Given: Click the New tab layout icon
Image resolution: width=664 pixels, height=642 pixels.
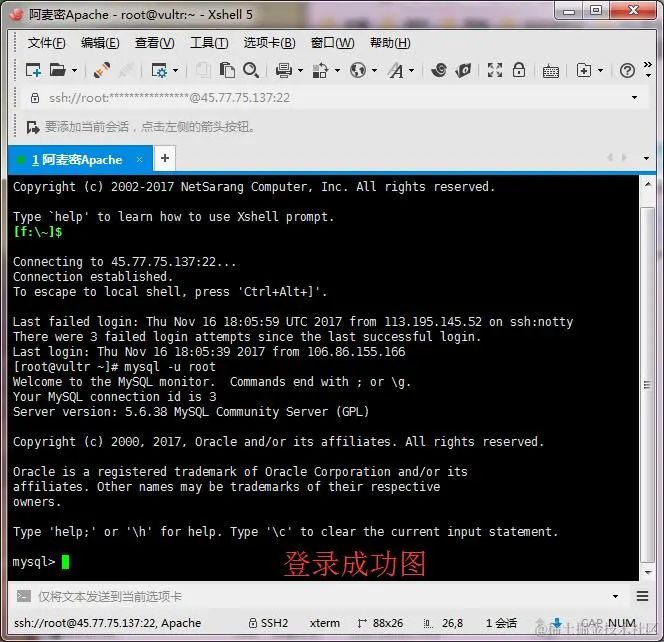Looking at the screenshot, I should (584, 70).
